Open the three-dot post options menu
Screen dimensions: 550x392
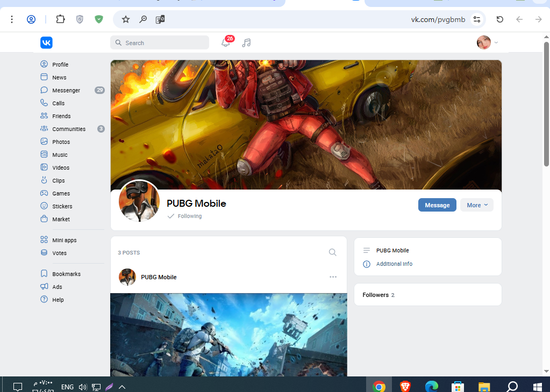pyautogui.click(x=333, y=277)
